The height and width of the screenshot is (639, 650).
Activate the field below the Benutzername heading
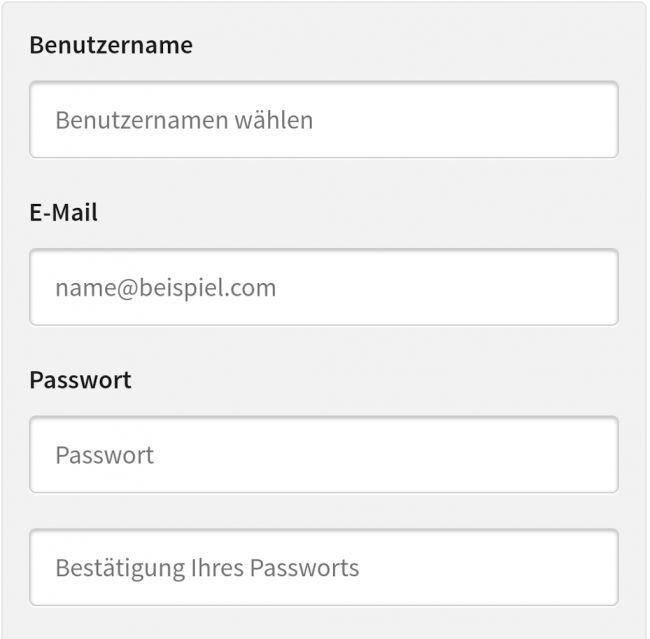pyautogui.click(x=324, y=120)
